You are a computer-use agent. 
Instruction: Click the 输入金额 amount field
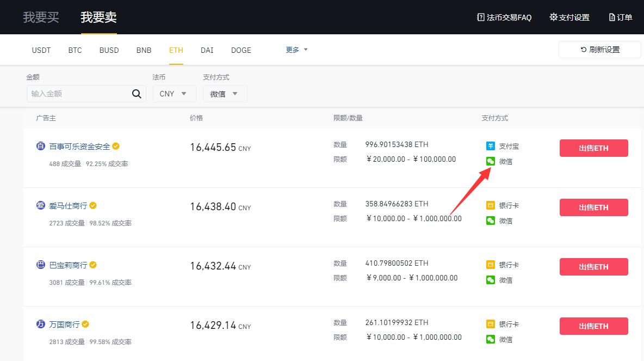click(76, 93)
